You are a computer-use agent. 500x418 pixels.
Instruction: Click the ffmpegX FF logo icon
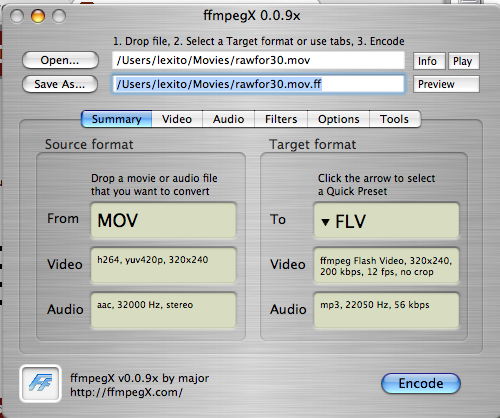pos(41,383)
